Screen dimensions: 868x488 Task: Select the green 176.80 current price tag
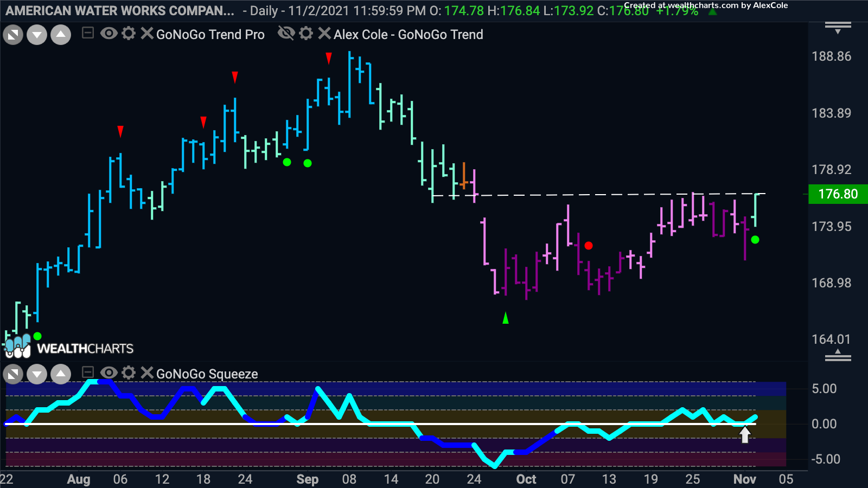[838, 194]
